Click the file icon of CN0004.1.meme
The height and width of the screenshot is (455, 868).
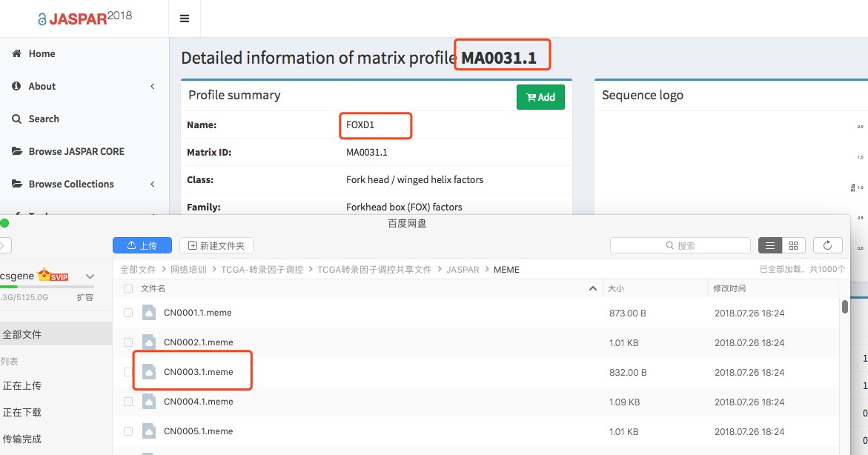[149, 402]
